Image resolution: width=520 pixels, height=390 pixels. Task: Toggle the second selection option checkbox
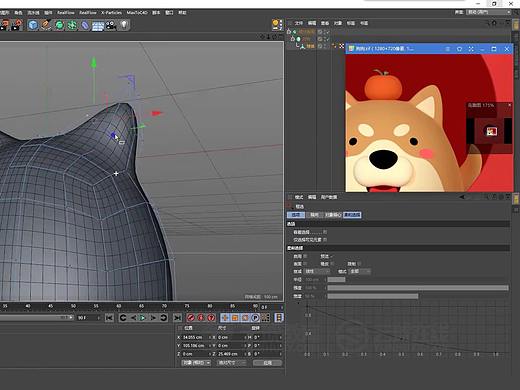(325, 239)
